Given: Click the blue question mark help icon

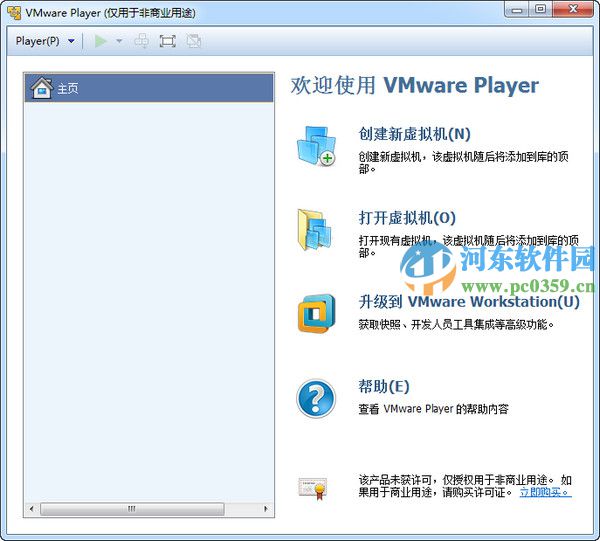Looking at the screenshot, I should [x=316, y=398].
